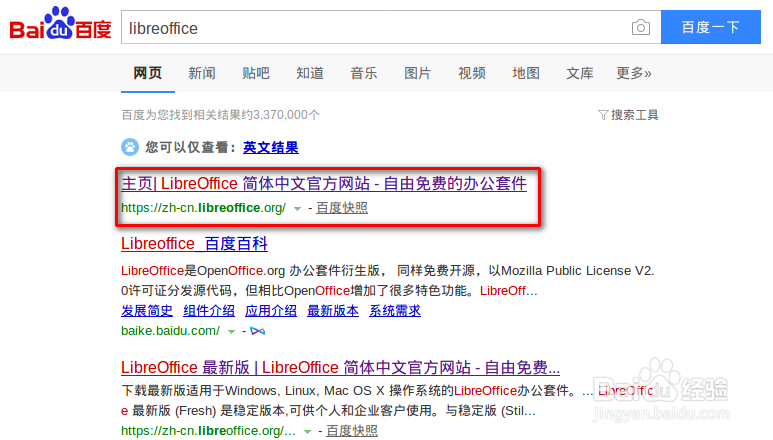Expand the arrow after first zh-cn.libreoffice.org URL
This screenshot has height=440, width=773.
(x=297, y=208)
